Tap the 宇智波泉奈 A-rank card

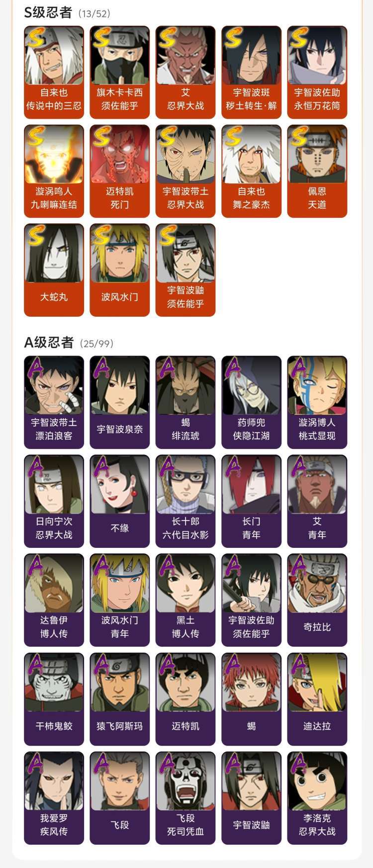(x=119, y=402)
